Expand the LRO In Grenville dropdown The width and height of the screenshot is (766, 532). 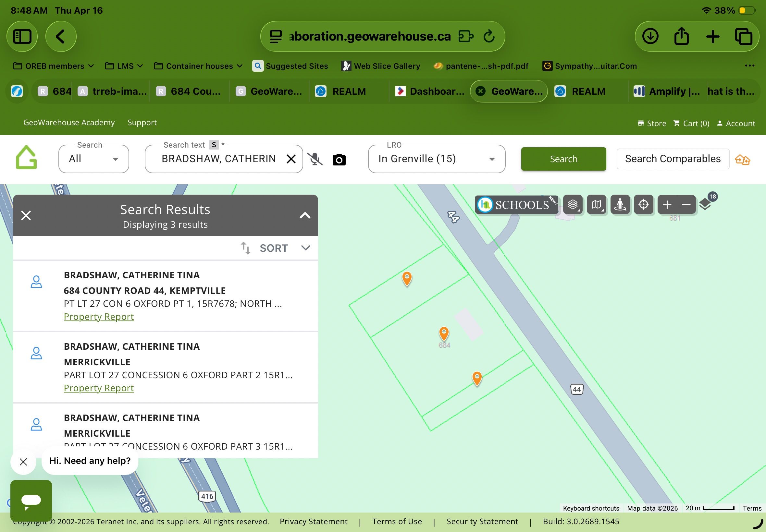(x=436, y=159)
